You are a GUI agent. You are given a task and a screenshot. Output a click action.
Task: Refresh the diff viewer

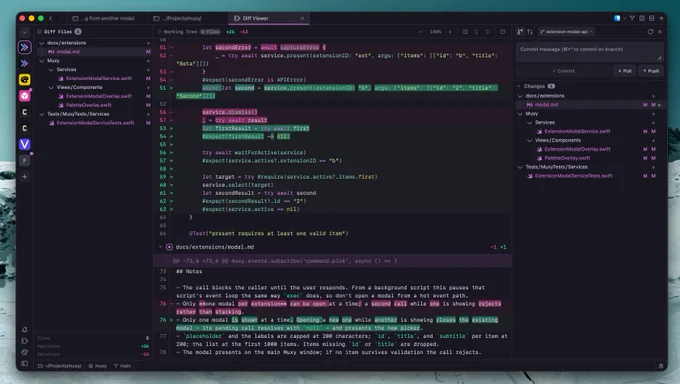[503, 32]
